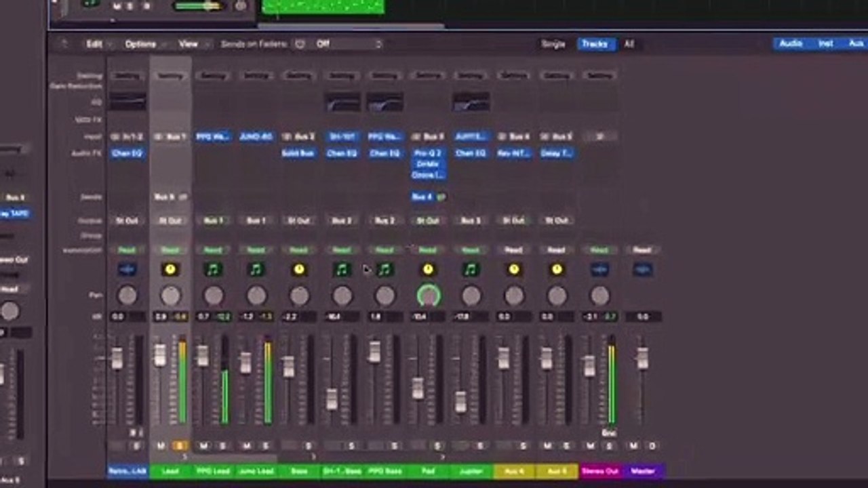868x488 pixels.
Task: Click the Juno Lead channel music note icon
Action: point(256,270)
